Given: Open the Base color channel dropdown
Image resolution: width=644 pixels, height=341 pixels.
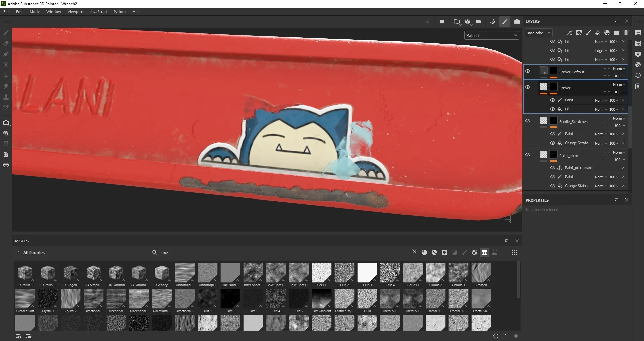Looking at the screenshot, I should [x=538, y=33].
